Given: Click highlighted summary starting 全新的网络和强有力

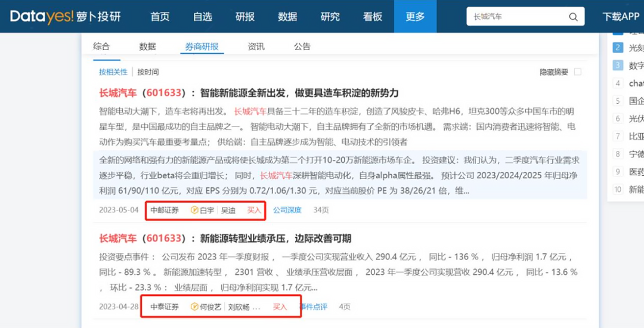Looking at the screenshot, I should point(340,175).
